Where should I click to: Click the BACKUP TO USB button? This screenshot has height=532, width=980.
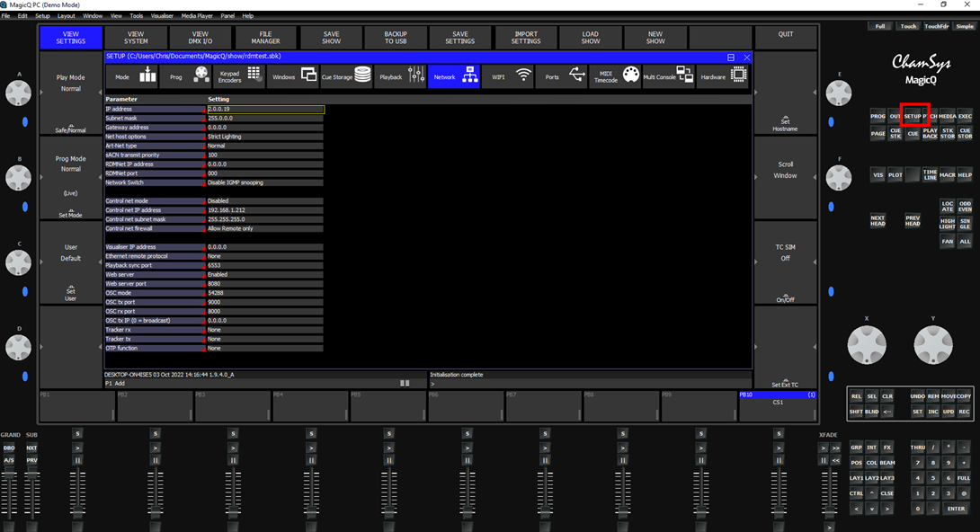(x=396, y=38)
